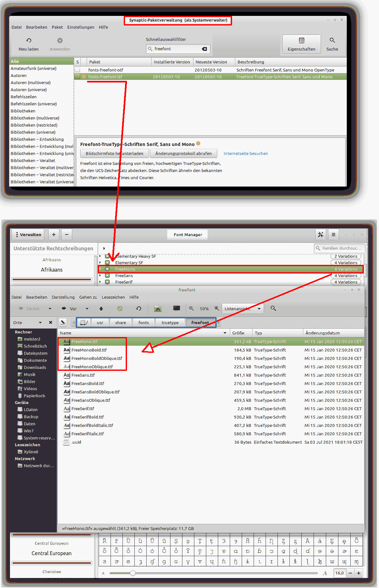Click the computer icon in the freefont toolbar
Image resolution: width=379 pixels, height=588 pixels.
(177, 308)
